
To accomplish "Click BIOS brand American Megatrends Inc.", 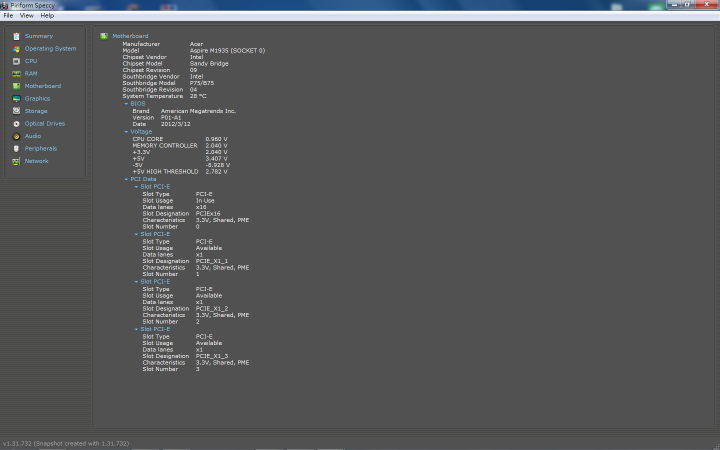I will click(198, 111).
